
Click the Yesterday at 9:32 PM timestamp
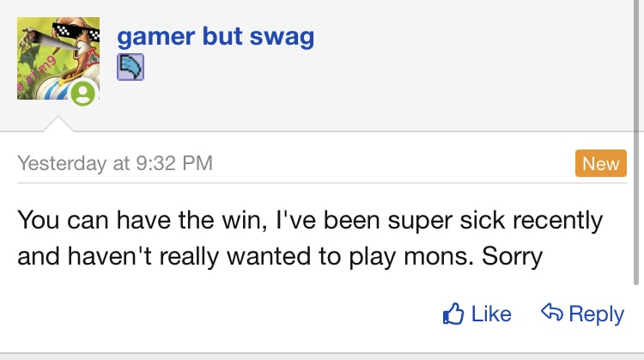tap(115, 163)
